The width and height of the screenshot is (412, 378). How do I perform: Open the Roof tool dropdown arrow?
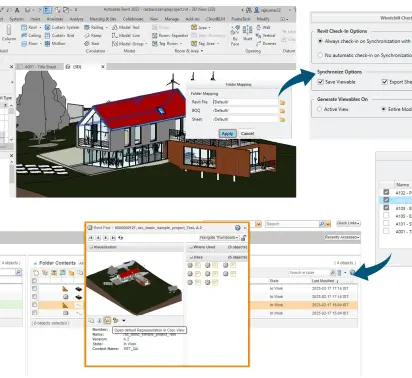click(x=41, y=27)
